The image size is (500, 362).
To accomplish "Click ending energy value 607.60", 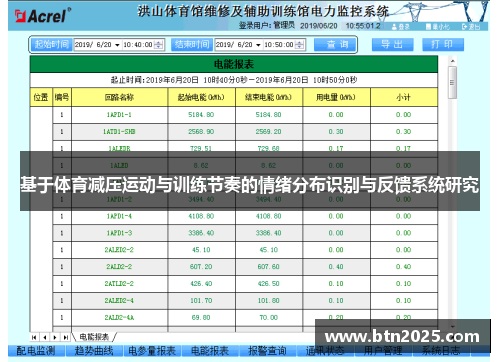I will click(x=269, y=267).
